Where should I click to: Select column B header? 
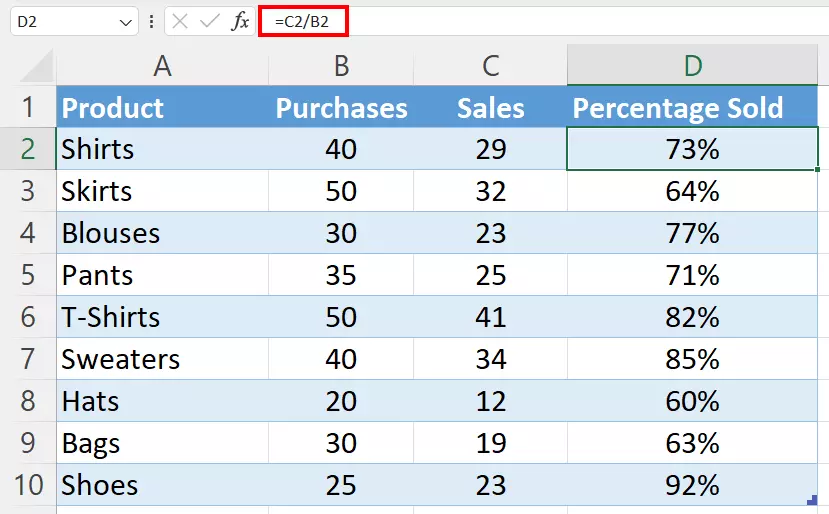[x=341, y=66]
